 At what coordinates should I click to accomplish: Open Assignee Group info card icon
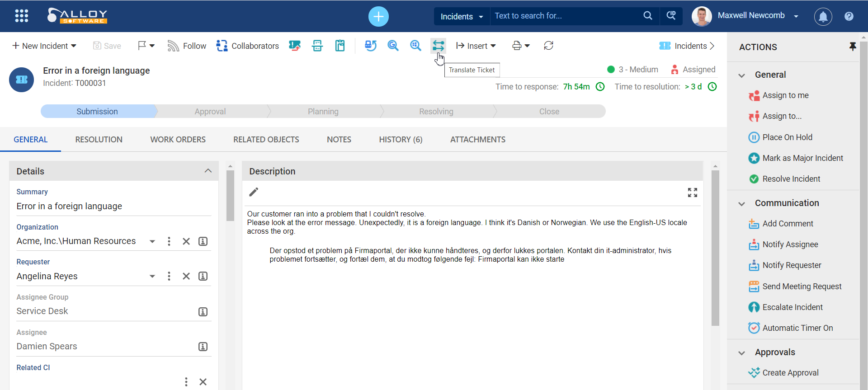pos(203,312)
